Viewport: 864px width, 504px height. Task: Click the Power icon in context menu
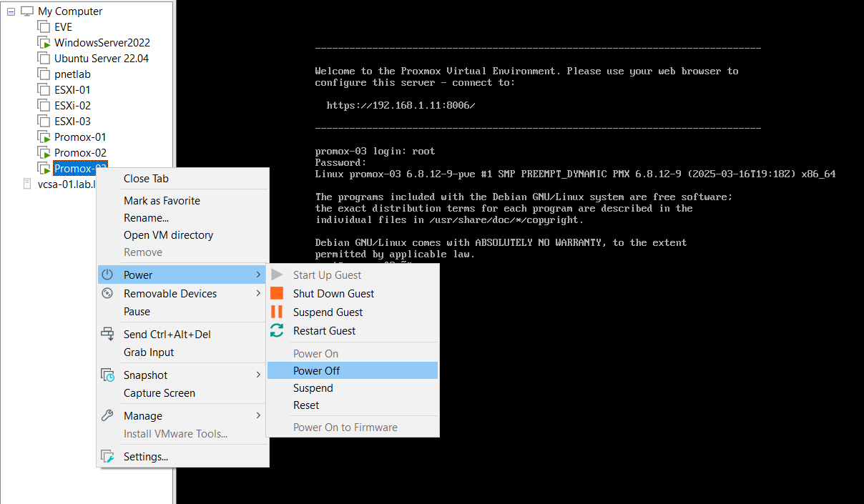tap(107, 275)
